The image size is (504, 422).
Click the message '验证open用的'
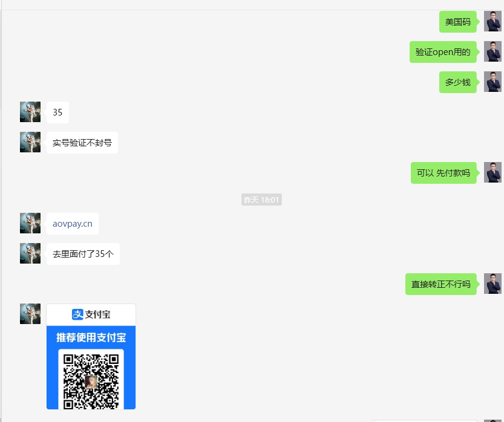click(x=443, y=52)
